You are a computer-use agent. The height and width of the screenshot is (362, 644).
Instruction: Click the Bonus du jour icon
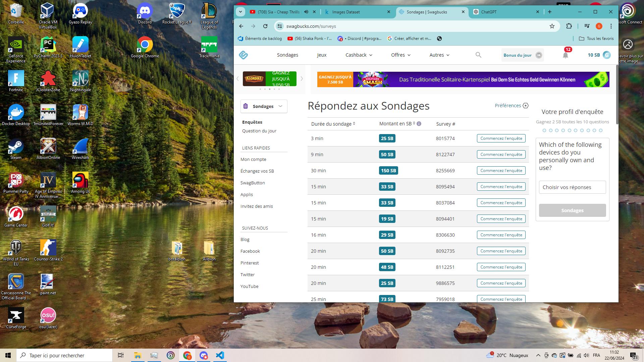(540, 55)
